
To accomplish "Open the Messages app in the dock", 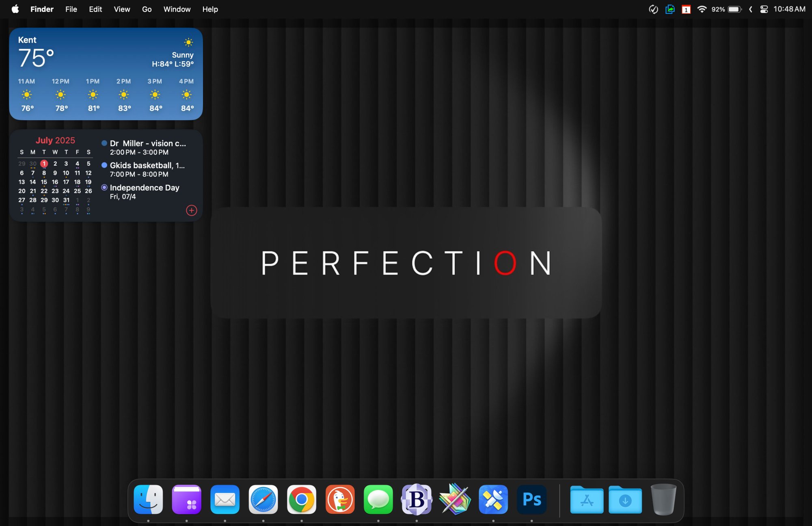I will pyautogui.click(x=378, y=499).
